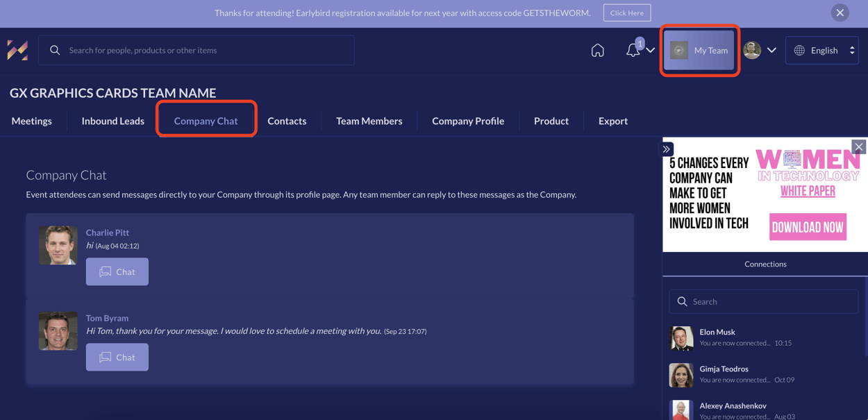
Task: Click Tom Byram's profile photo
Action: tap(58, 330)
